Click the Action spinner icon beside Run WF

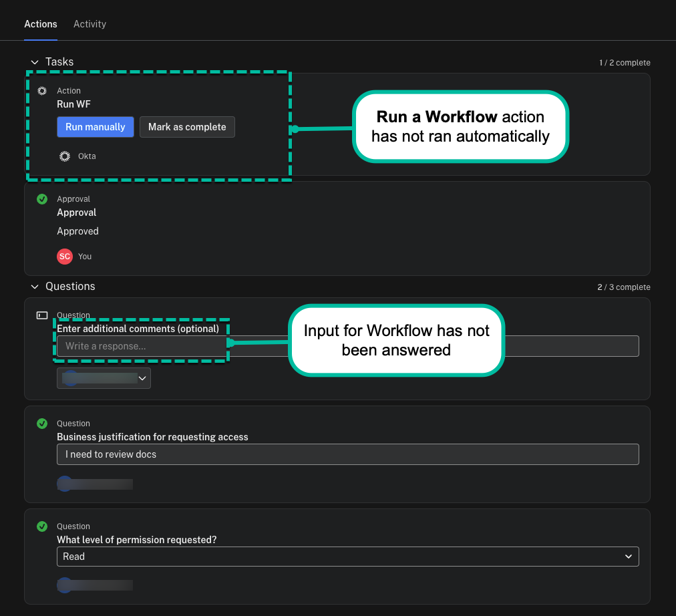[42, 90]
